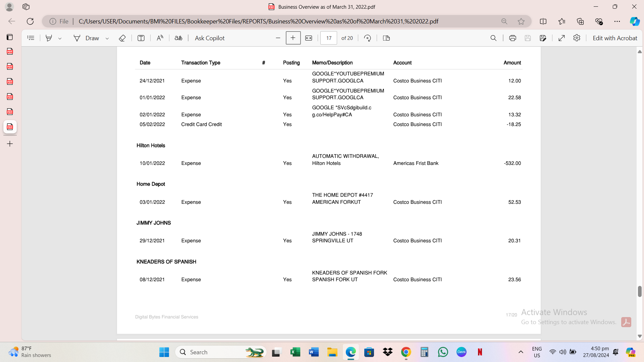Click the Adobe Acrobat floating icon
Screen dimensions: 644x362
tap(626, 322)
